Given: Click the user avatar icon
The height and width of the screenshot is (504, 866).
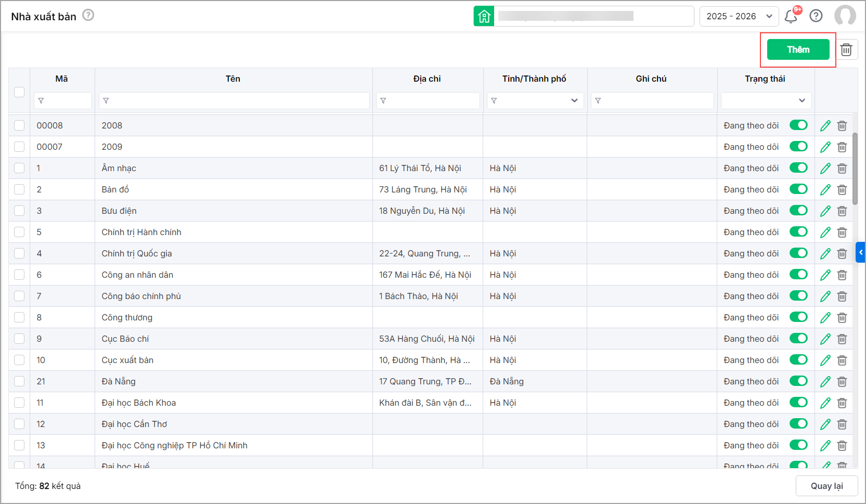Looking at the screenshot, I should [x=845, y=16].
